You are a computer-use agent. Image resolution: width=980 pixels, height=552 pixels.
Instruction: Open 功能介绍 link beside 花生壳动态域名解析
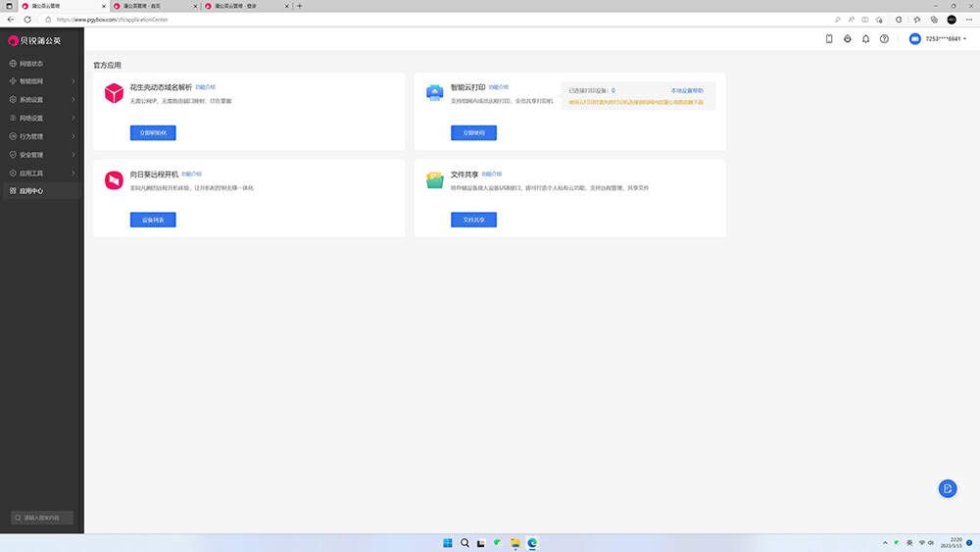[x=205, y=87]
